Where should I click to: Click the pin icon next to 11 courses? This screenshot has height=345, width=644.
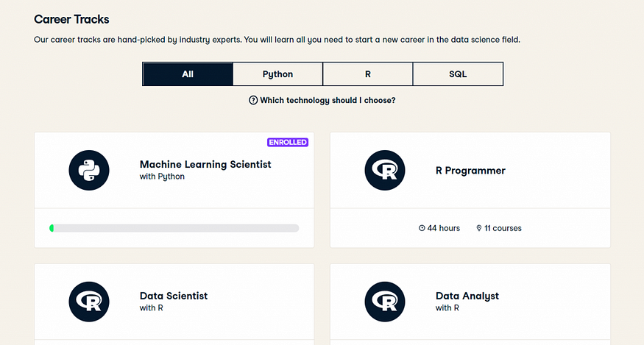click(478, 228)
